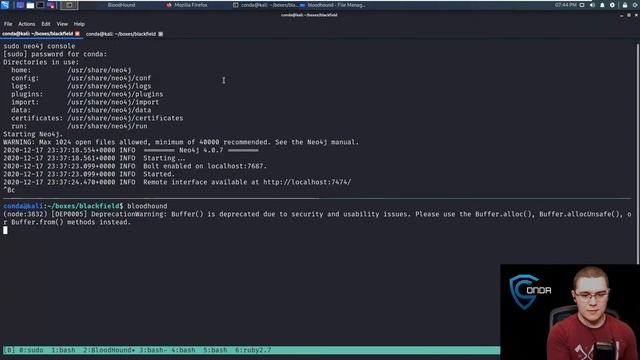The height and width of the screenshot is (360, 640).
Task: Switch to conda@kali terminal taskbar entry
Action: tap(265, 5)
